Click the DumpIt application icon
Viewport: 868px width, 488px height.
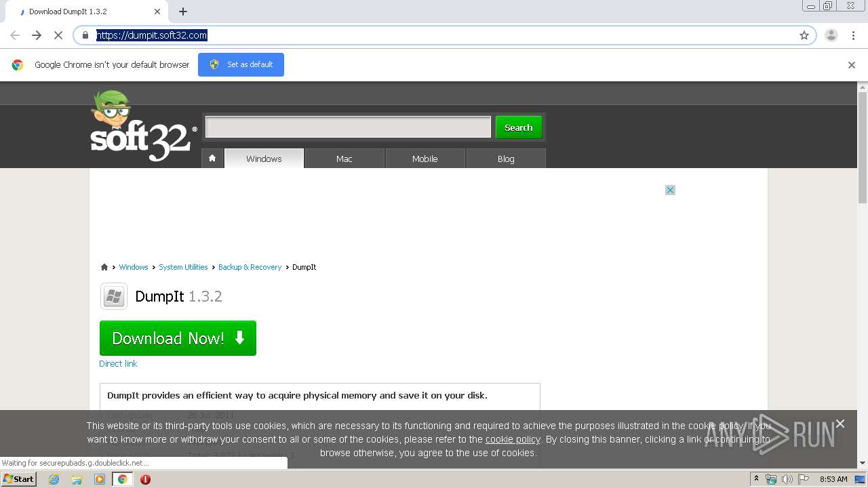[114, 296]
